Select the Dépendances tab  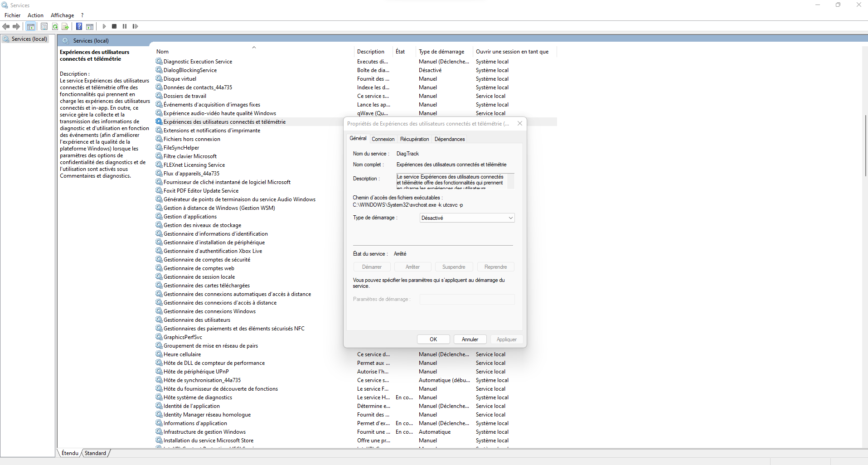coord(450,139)
